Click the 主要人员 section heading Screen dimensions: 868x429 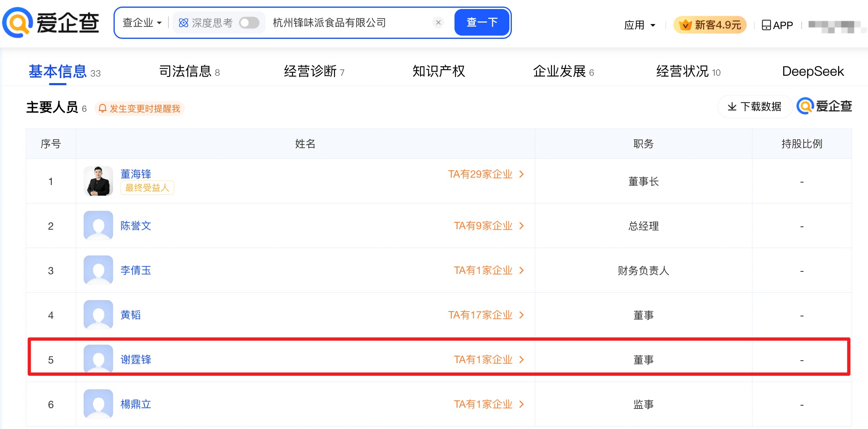(x=52, y=107)
